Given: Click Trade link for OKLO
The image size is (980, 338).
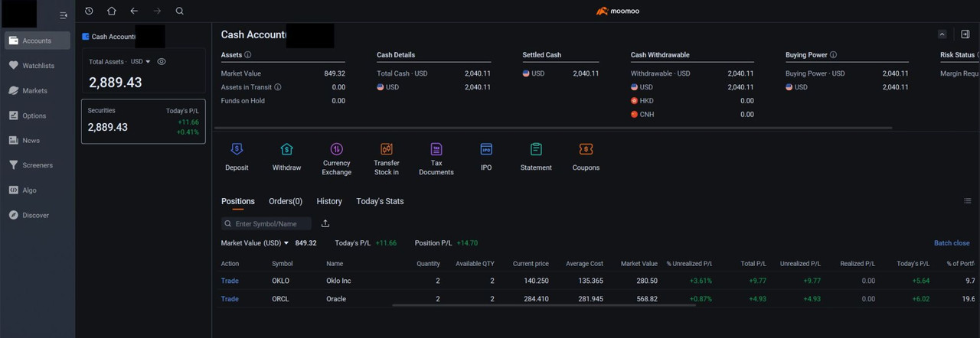Looking at the screenshot, I should tap(230, 281).
